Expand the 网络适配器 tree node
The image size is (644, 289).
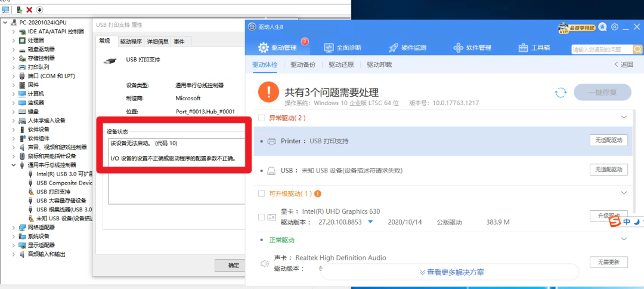[14, 227]
